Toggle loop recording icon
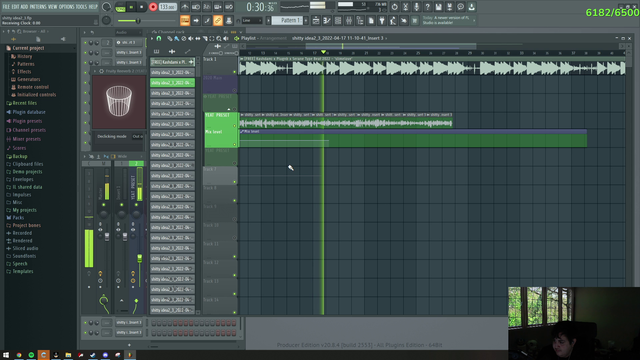Viewport: 640px width, 360px height. click(229, 7)
